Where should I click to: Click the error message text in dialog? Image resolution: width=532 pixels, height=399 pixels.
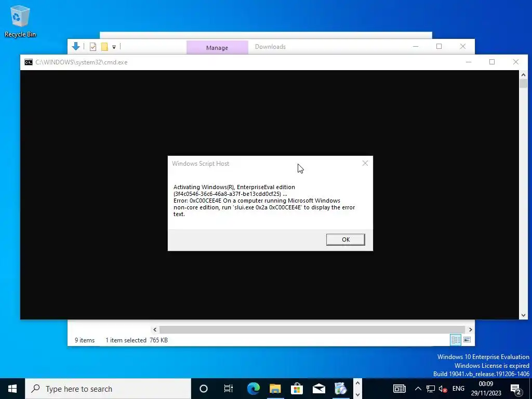coord(264,201)
